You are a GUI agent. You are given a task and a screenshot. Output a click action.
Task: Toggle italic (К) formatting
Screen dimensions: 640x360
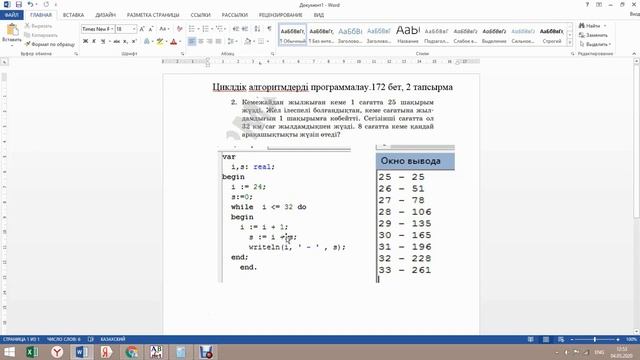click(x=94, y=41)
